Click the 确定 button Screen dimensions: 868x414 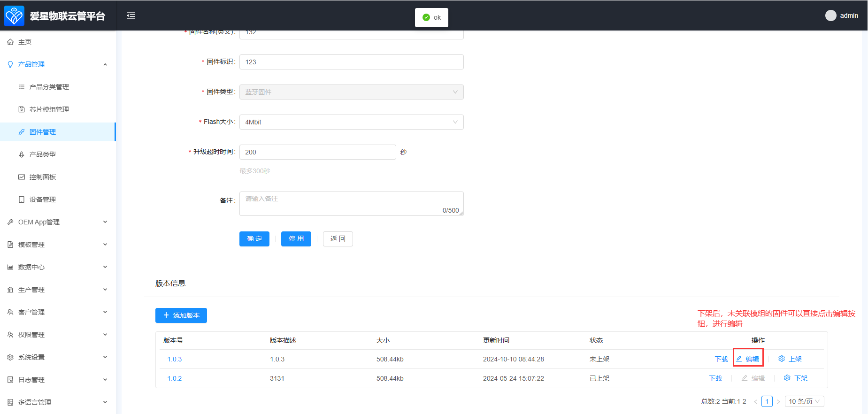pyautogui.click(x=254, y=239)
